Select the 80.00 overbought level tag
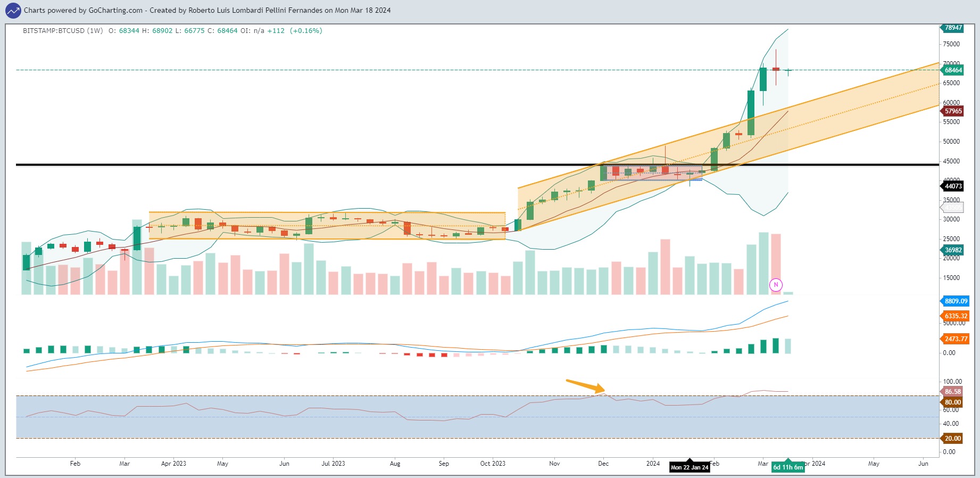Viewport: 980px width, 478px height. point(952,402)
